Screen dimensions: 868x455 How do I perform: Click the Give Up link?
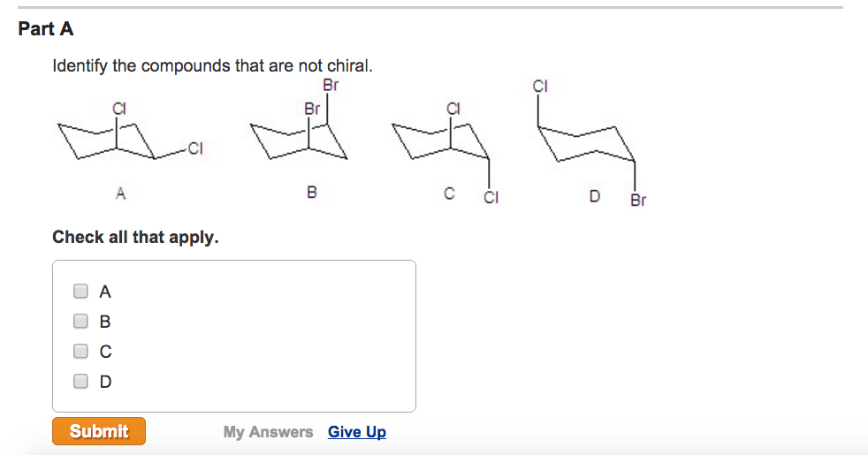coord(356,432)
